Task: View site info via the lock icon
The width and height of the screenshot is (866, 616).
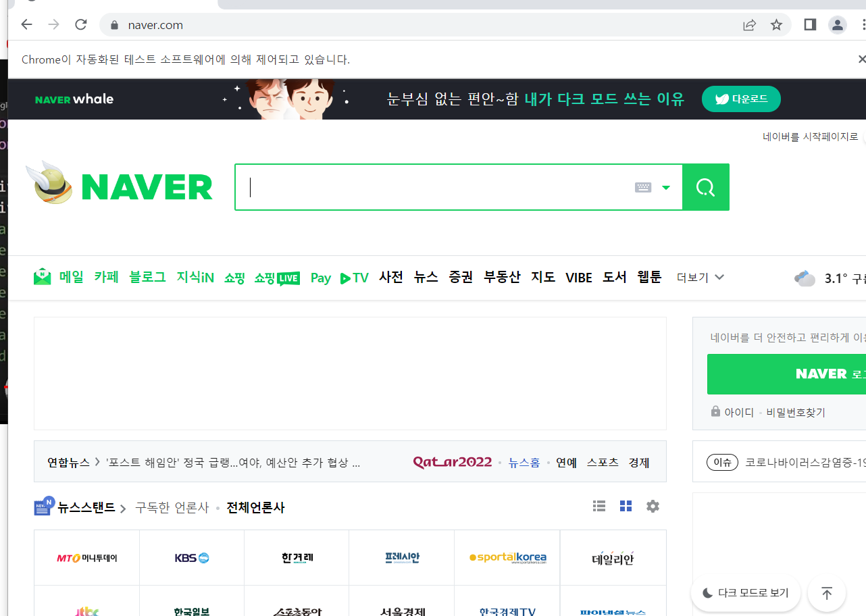Action: [114, 25]
